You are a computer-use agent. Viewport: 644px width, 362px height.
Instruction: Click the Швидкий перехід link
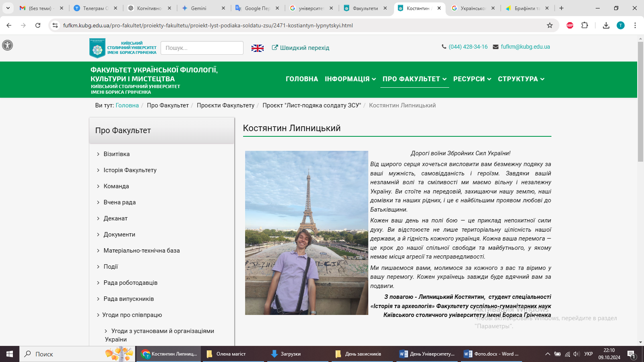(301, 48)
